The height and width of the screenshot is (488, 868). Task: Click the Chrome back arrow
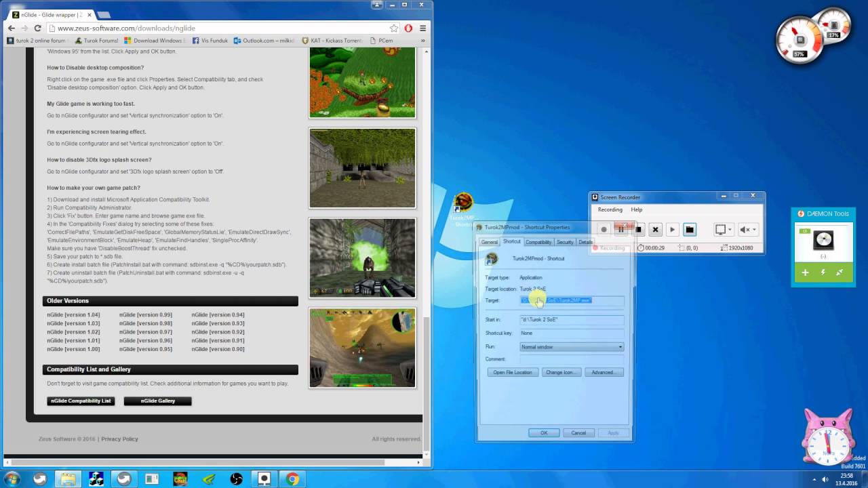[11, 28]
